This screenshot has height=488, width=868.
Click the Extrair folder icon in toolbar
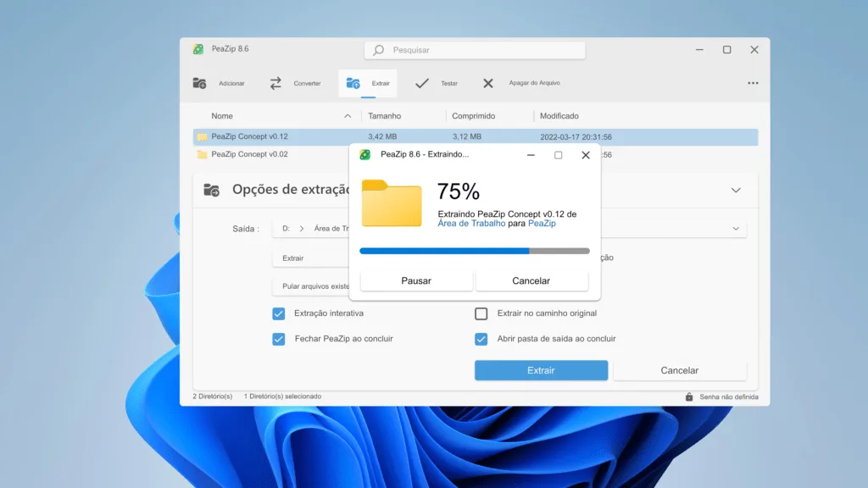[x=353, y=83]
